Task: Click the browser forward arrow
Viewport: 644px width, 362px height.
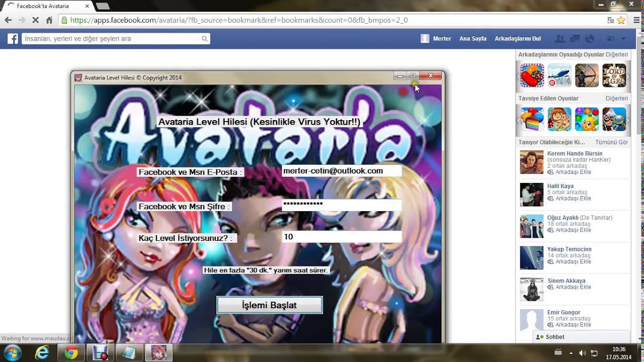Action: (x=22, y=20)
